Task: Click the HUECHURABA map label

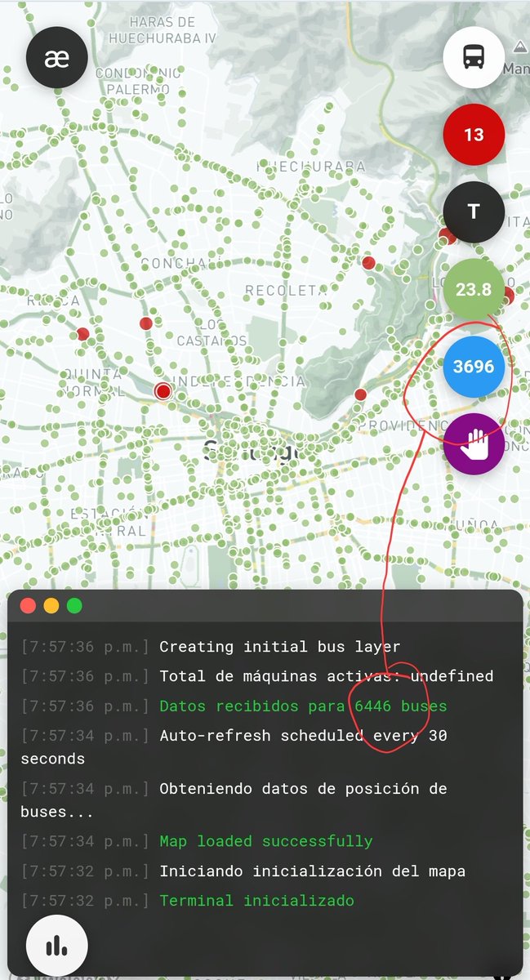Action: (x=311, y=167)
